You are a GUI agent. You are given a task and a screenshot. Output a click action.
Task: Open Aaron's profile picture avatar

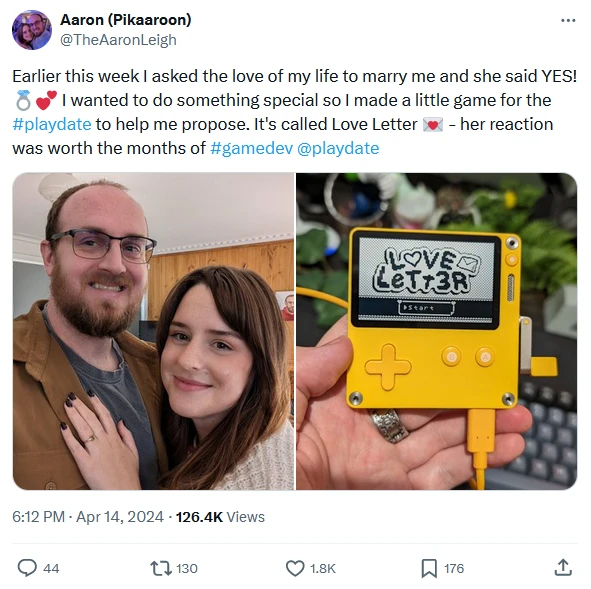32,30
